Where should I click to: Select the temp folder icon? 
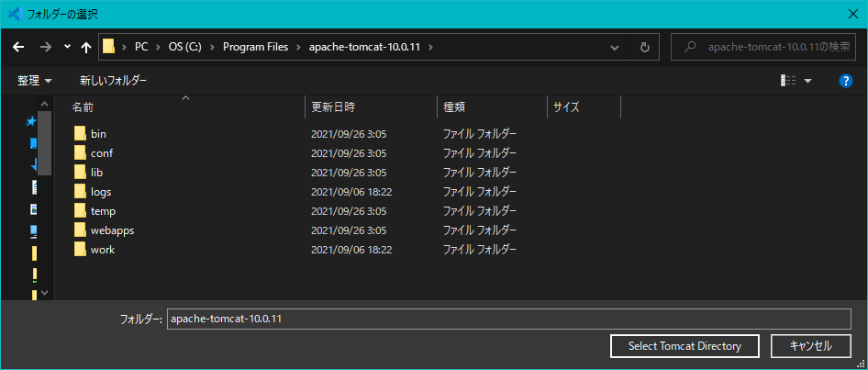pyautogui.click(x=80, y=211)
